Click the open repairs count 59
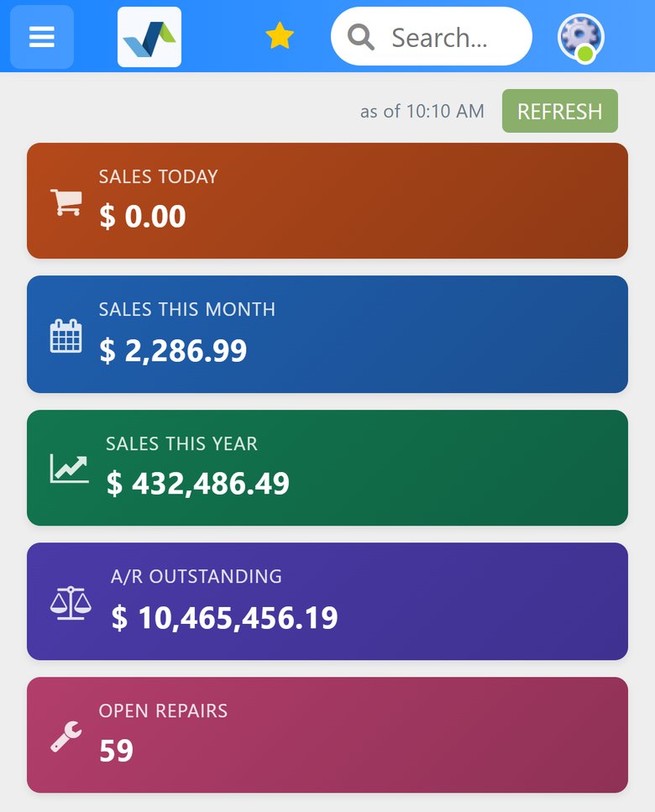The image size is (655, 812). pyautogui.click(x=116, y=751)
